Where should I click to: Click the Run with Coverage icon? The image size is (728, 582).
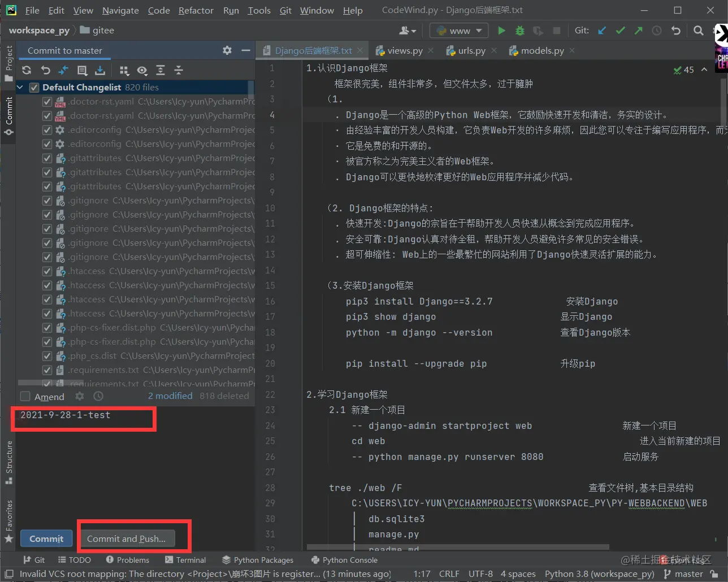click(x=538, y=31)
